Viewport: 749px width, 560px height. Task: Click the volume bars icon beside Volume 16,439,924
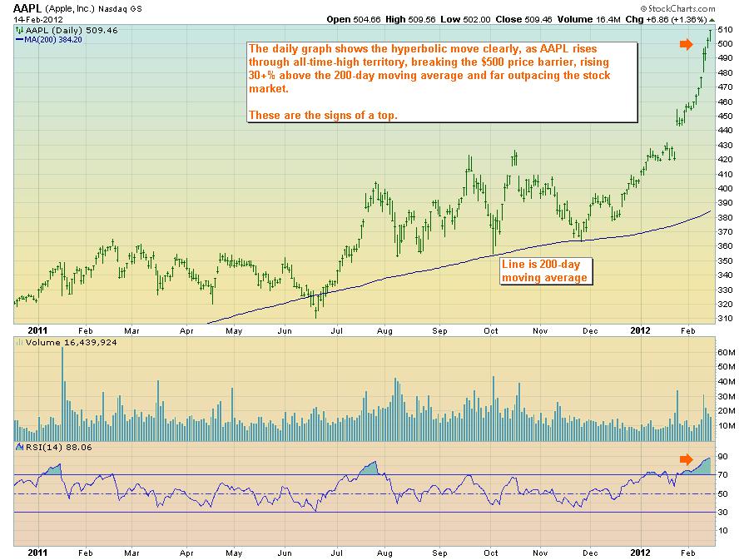[20, 342]
